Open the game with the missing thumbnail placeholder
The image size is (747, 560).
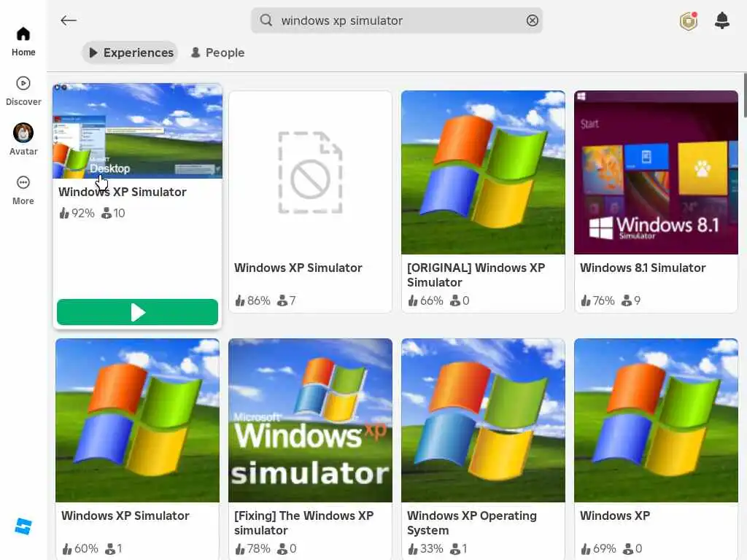click(310, 172)
